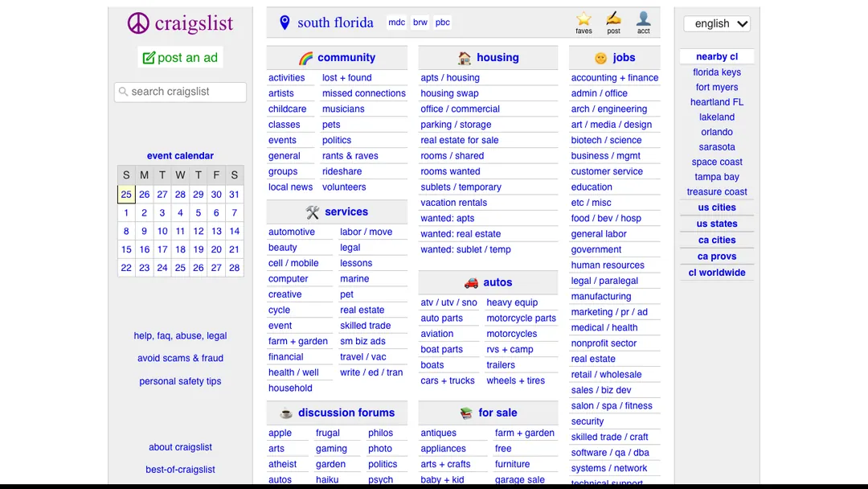Open the event calendar link
Screen dimensions: 868x489
pyautogui.click(x=181, y=156)
